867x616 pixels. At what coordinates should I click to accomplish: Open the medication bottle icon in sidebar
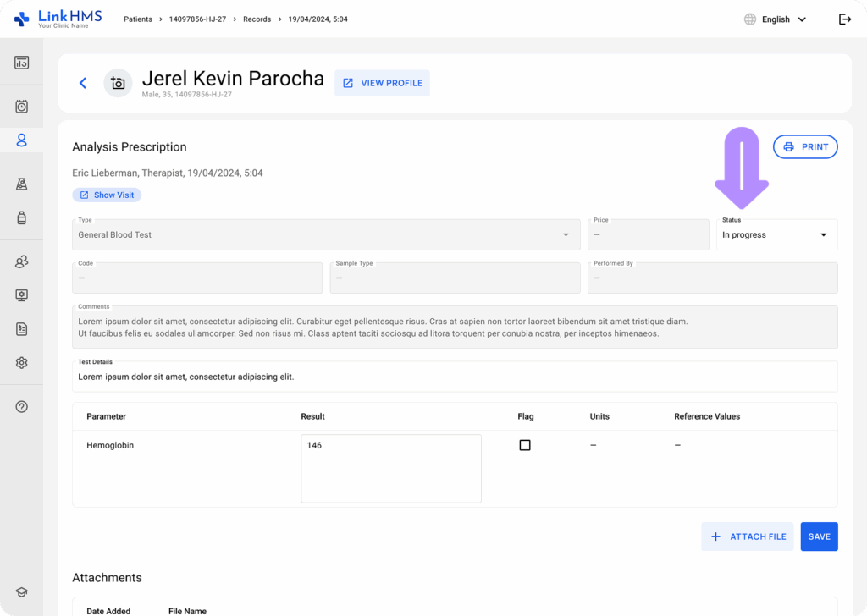point(21,217)
